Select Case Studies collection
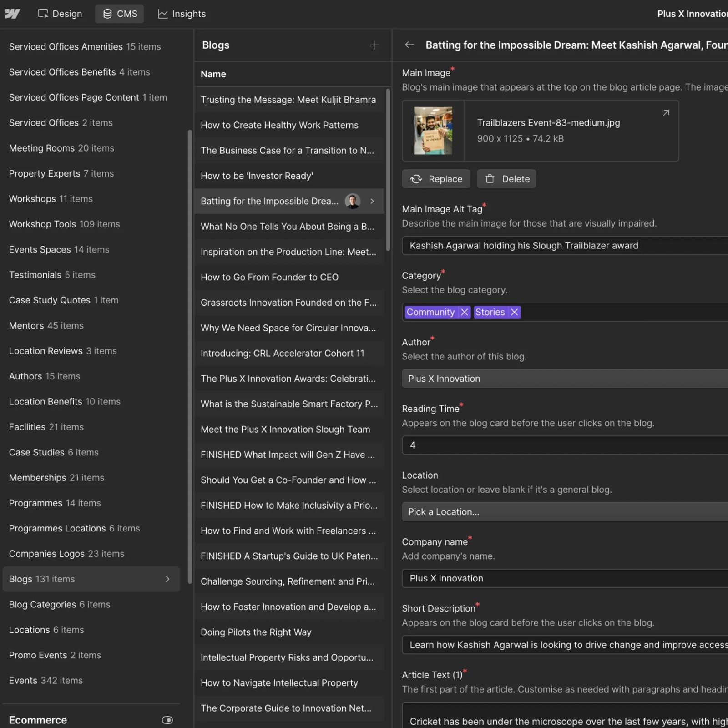728x728 pixels. tap(54, 452)
